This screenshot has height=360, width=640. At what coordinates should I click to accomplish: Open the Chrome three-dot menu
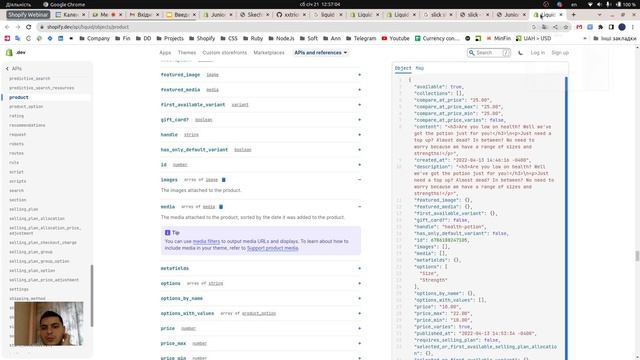tap(633, 27)
